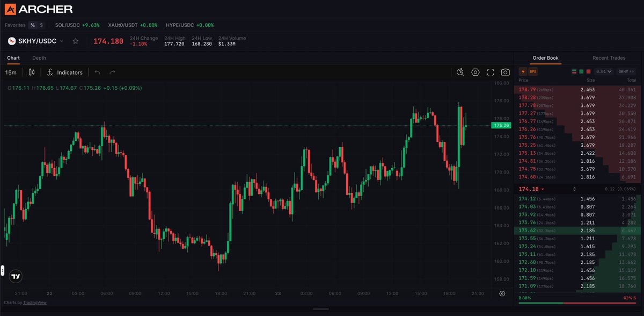Open the candlestick chart type selector
This screenshot has height=316, width=644.
(x=32, y=72)
